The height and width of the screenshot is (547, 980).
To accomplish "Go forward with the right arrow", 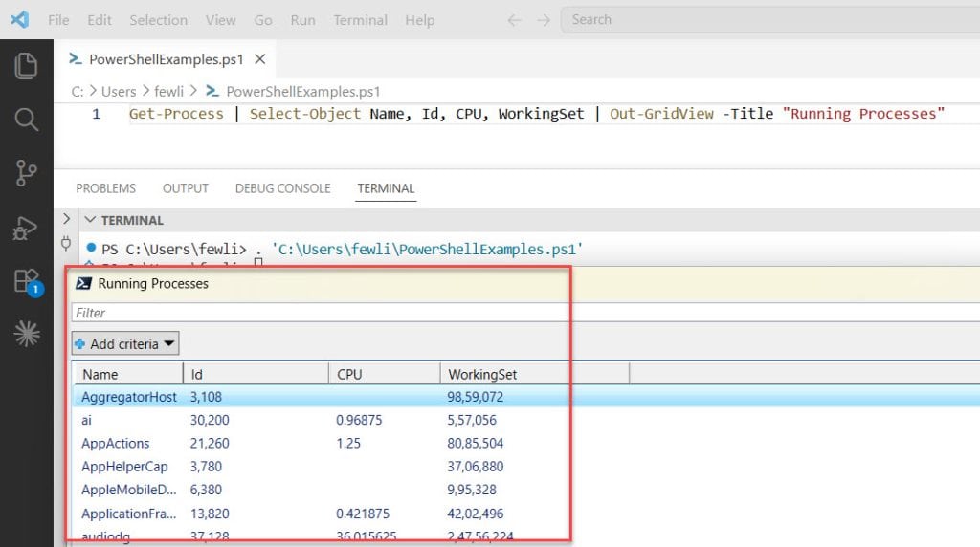I will point(544,20).
